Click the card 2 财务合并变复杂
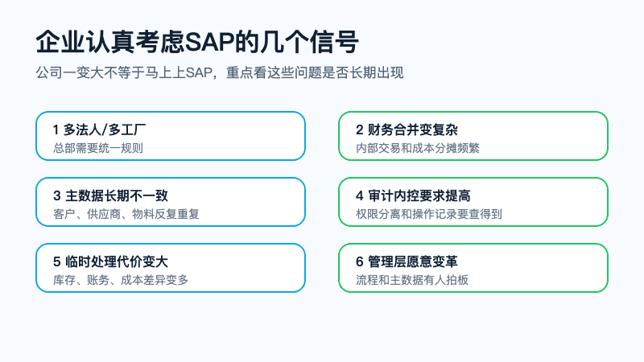 (473, 136)
